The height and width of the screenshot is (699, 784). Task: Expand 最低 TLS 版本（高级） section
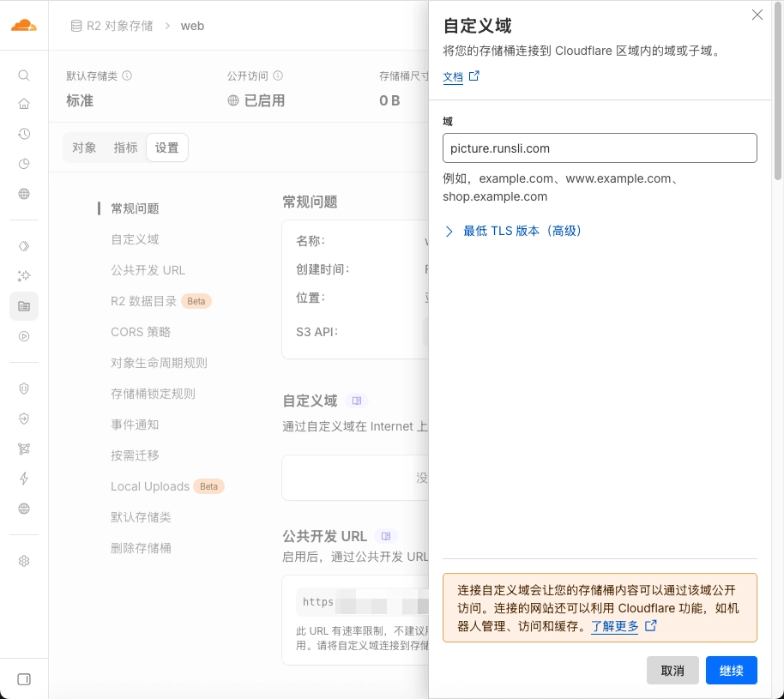pos(515,231)
